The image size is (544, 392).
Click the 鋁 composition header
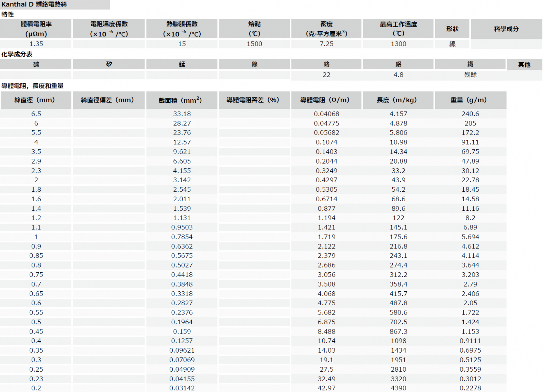[398, 64]
